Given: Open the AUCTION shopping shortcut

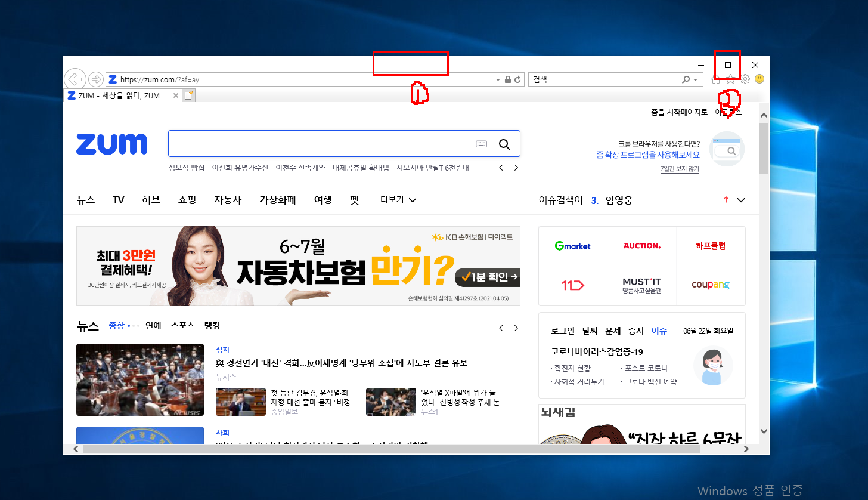Looking at the screenshot, I should click(x=641, y=246).
